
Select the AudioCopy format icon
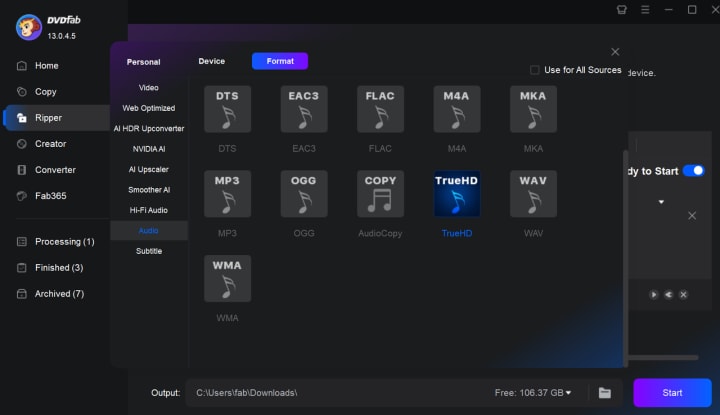(x=380, y=194)
